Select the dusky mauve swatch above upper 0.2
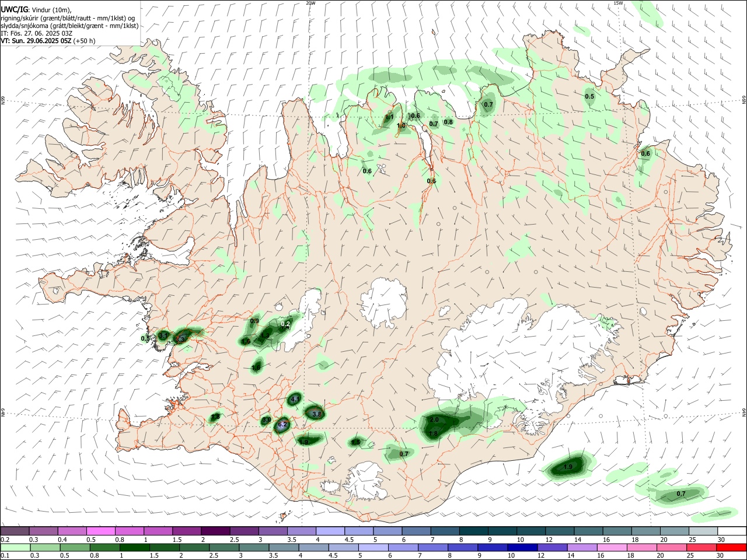747x560 pixels. pyautogui.click(x=15, y=531)
